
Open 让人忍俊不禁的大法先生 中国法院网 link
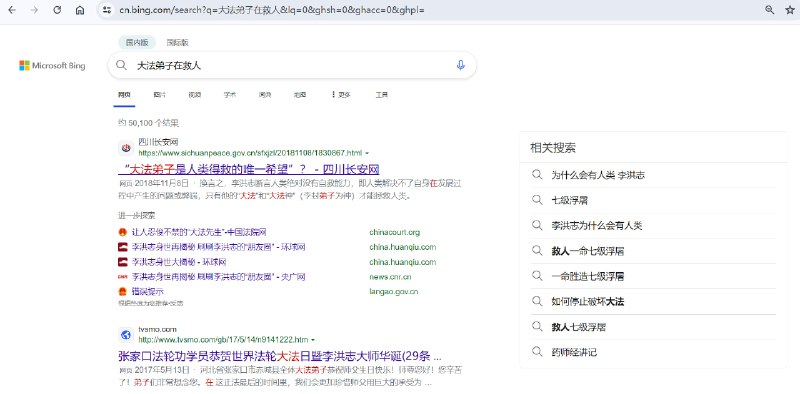199,232
